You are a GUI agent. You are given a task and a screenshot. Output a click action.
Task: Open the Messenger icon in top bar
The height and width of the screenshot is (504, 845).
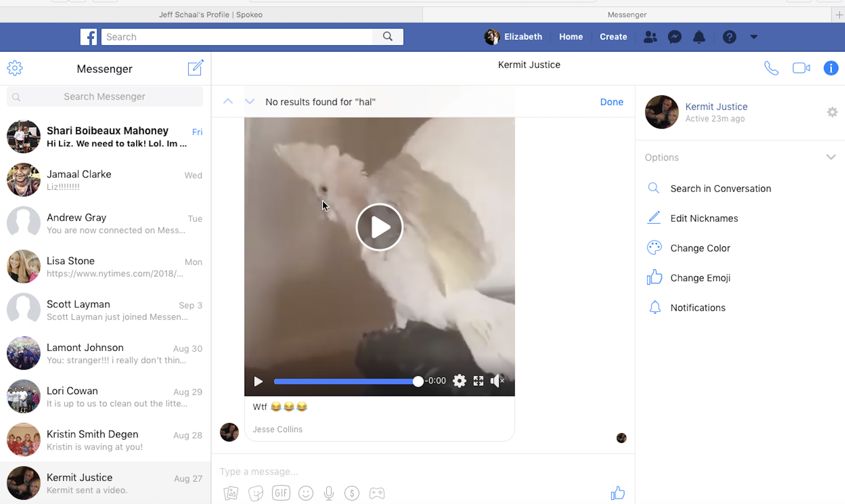[x=674, y=37]
